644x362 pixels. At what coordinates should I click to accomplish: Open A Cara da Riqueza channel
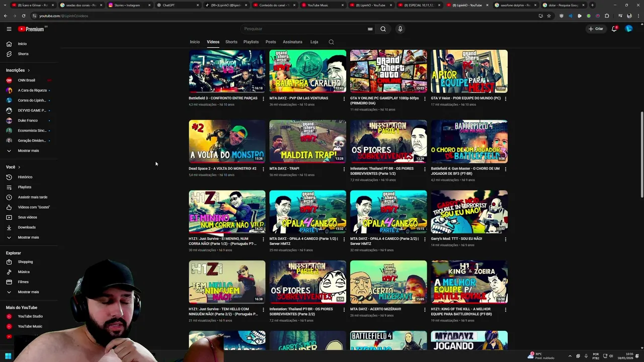pyautogui.click(x=31, y=90)
